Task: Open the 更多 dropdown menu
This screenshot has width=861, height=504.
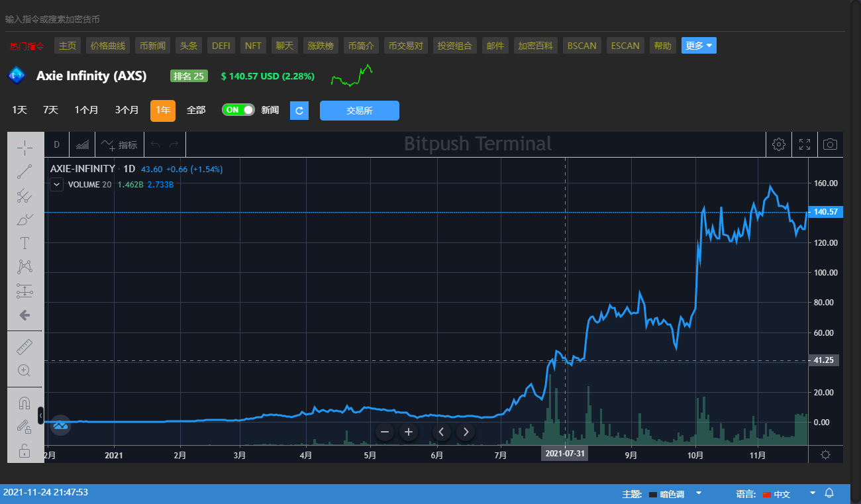Action: pyautogui.click(x=699, y=46)
